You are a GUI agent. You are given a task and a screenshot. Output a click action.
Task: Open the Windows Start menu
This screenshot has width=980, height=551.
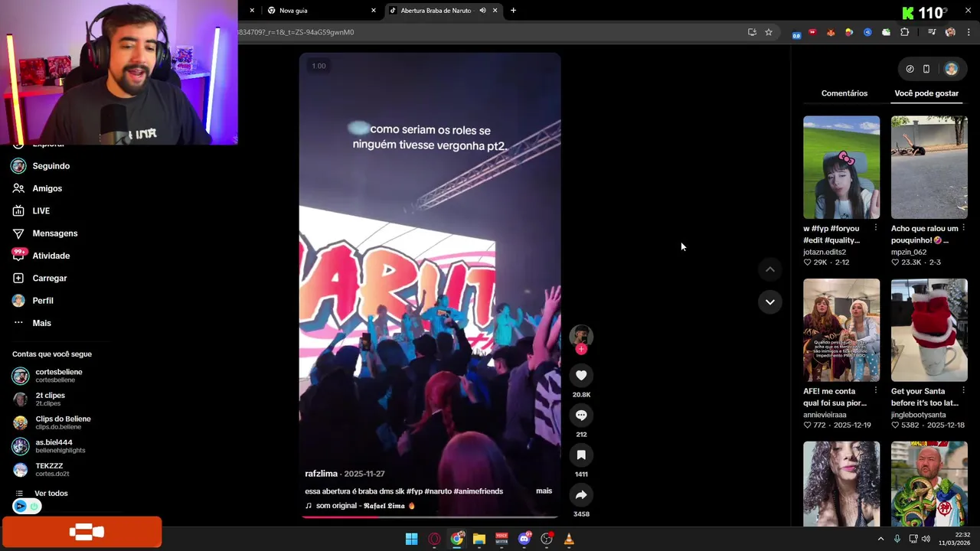[x=411, y=539]
